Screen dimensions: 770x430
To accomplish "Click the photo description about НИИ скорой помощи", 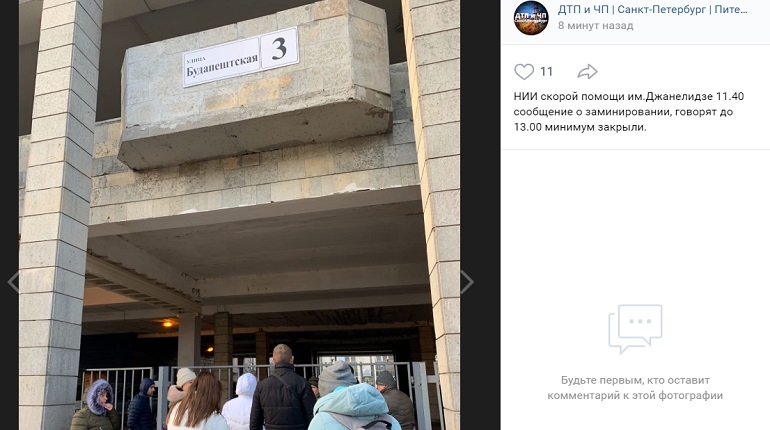I will tap(629, 111).
